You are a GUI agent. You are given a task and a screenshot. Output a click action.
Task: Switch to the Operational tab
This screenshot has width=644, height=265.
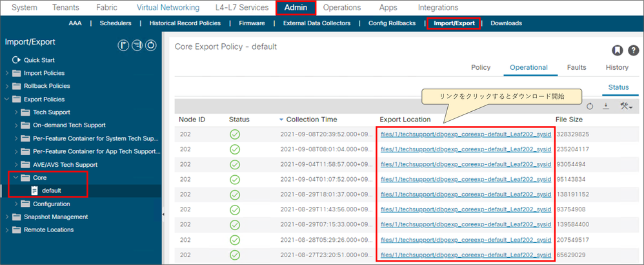point(528,67)
